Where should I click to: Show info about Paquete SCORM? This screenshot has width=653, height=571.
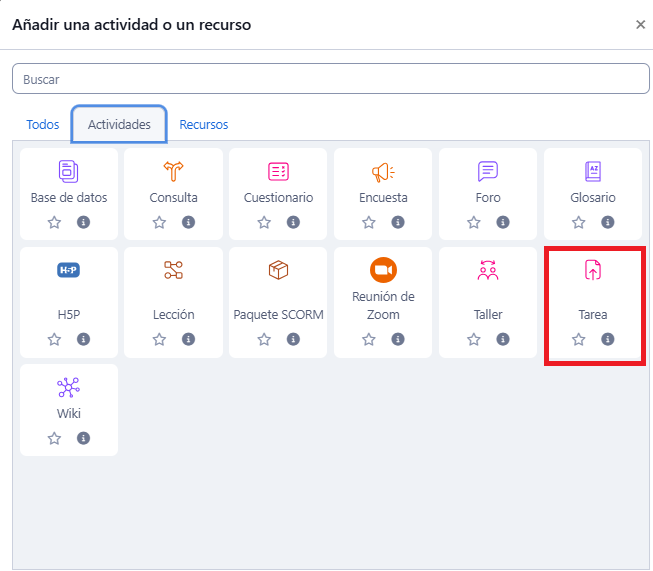point(293,339)
